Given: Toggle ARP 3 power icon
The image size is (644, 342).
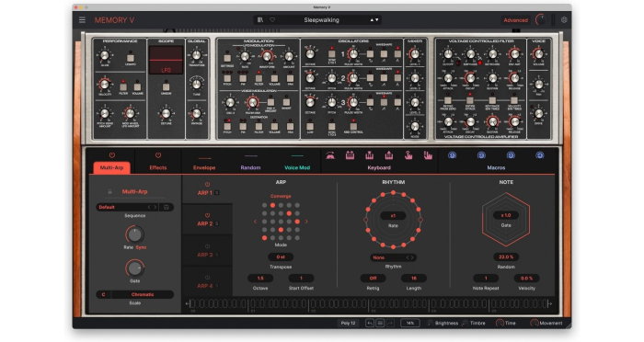Looking at the screenshot, I should point(207,246).
